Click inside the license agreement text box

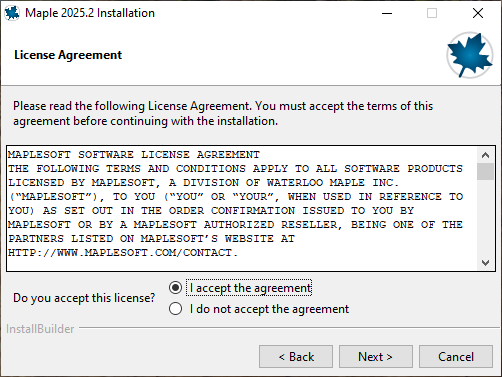(242, 208)
